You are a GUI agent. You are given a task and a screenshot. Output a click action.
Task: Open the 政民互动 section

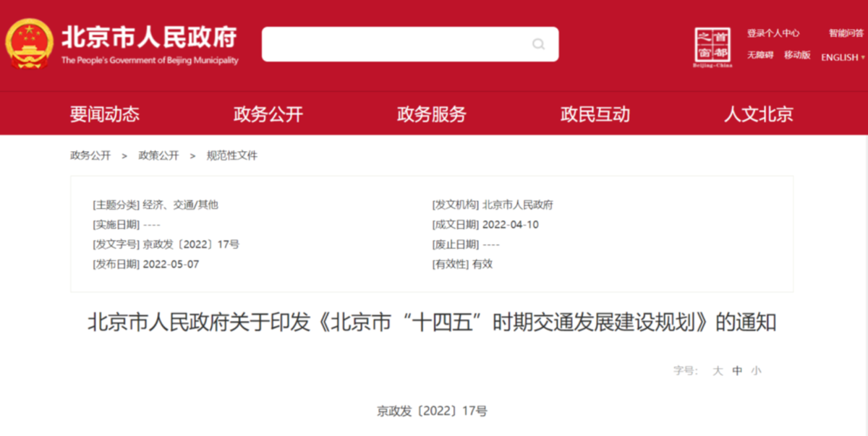594,114
